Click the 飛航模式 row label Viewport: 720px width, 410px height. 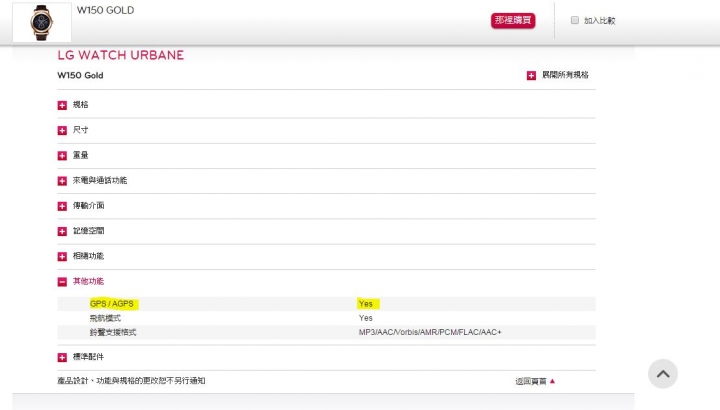(x=105, y=318)
